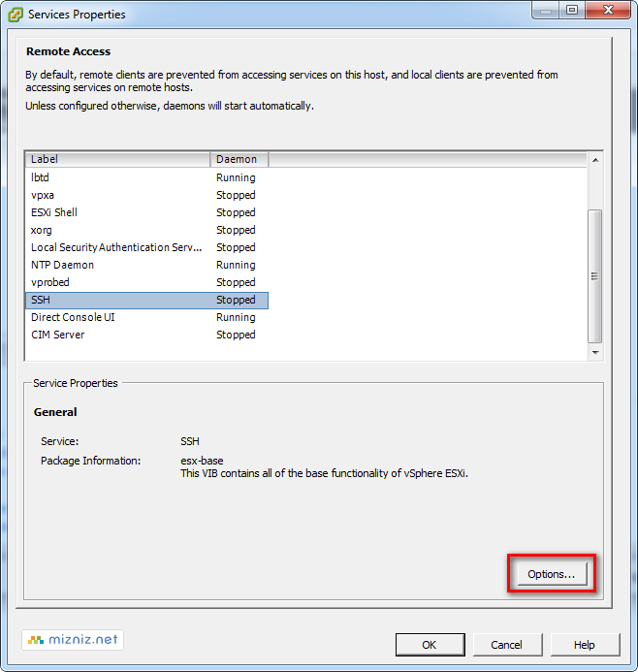
Task: Click the Stopped status of SSH
Action: pos(236,300)
